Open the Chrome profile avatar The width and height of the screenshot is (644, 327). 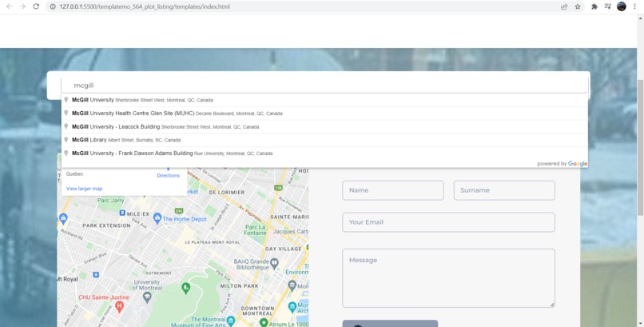622,6
